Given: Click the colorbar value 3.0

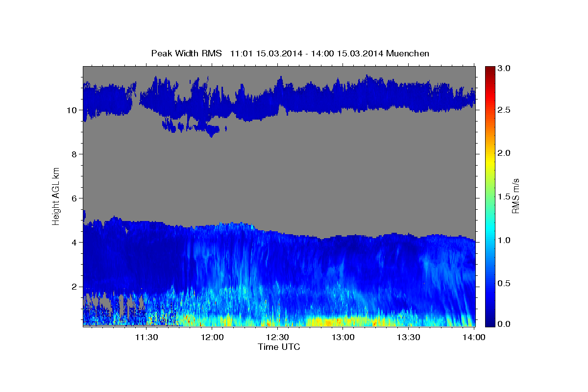Looking at the screenshot, I should [x=505, y=68].
